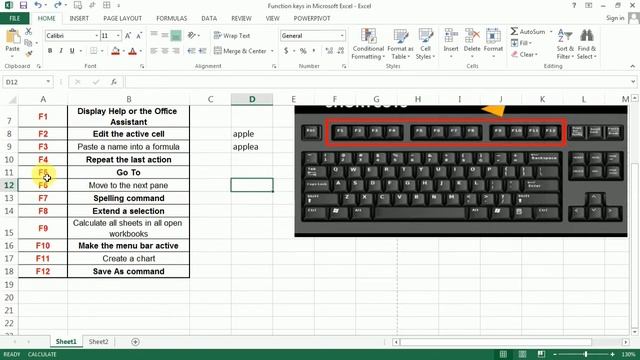Open the number format dropdown (General)
The width and height of the screenshot is (640, 360).
[x=342, y=36]
